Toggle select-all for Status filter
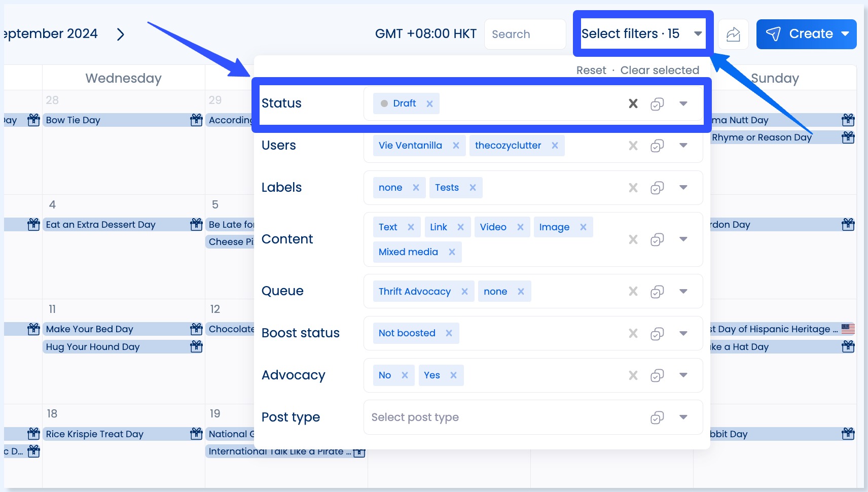The height and width of the screenshot is (492, 868). pyautogui.click(x=657, y=104)
